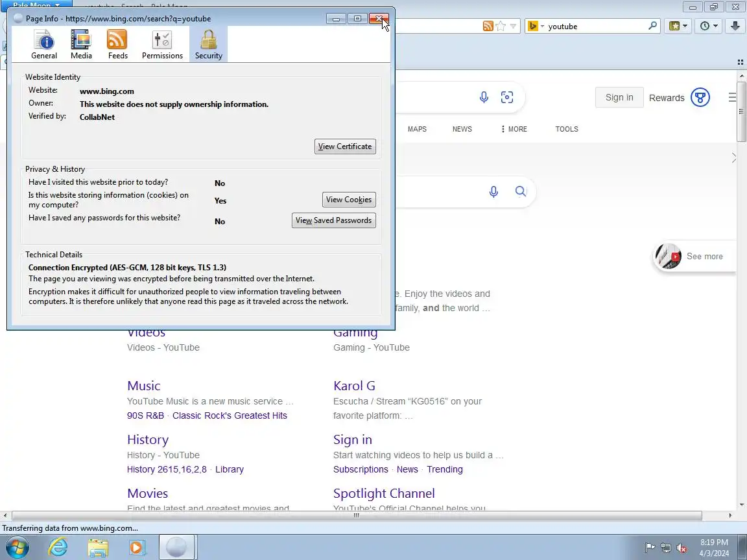Open View Saved Passwords
Viewport: 747px width, 560px height.
tap(333, 220)
